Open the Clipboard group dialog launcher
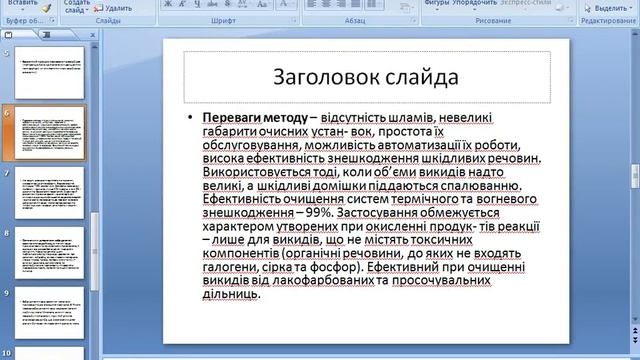 point(52,20)
